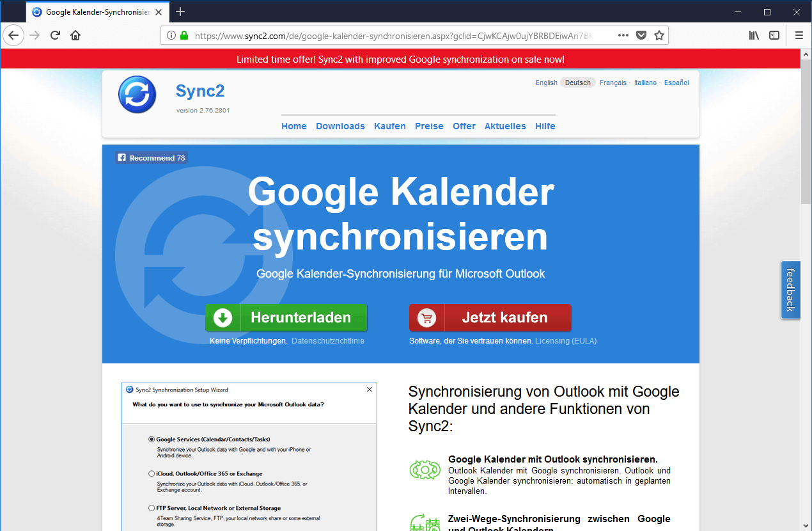This screenshot has height=531, width=812.
Task: Click the green download arrow icon
Action: coord(222,317)
